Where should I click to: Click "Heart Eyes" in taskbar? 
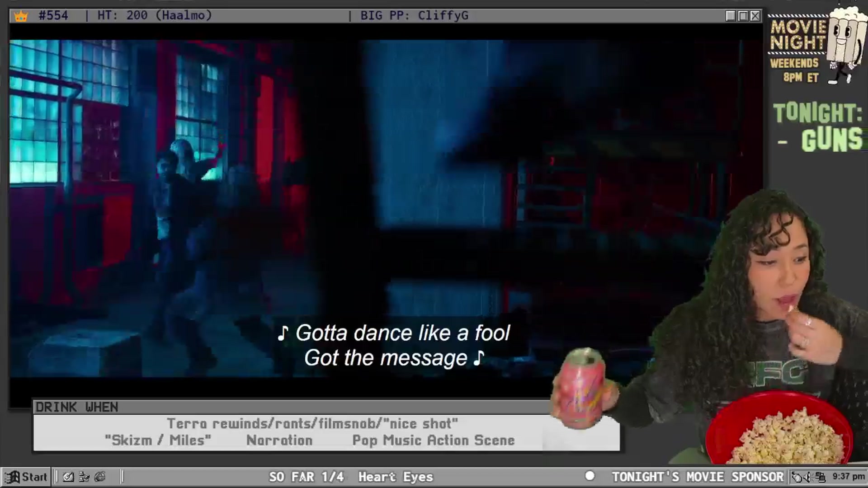(396, 477)
